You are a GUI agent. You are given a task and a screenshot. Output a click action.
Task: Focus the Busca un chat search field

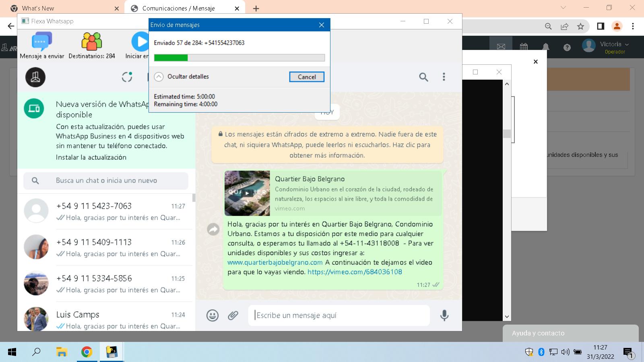(106, 181)
